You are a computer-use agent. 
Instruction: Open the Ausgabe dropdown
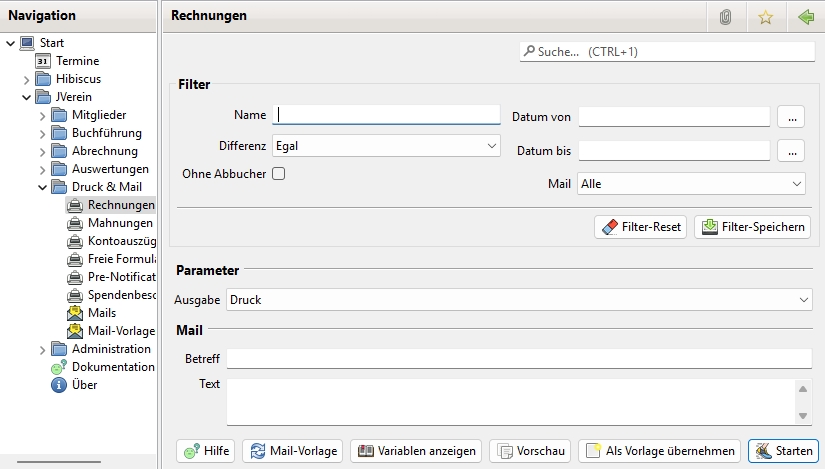click(x=518, y=299)
